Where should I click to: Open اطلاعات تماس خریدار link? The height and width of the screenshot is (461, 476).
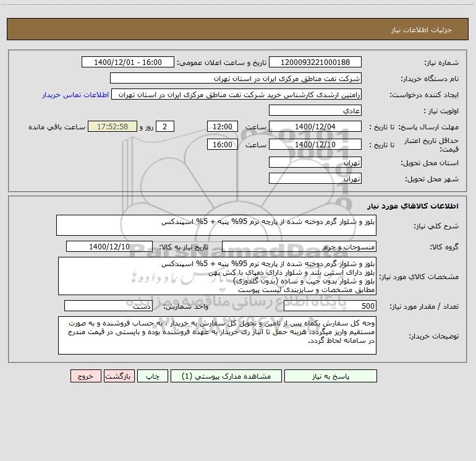coord(75,95)
